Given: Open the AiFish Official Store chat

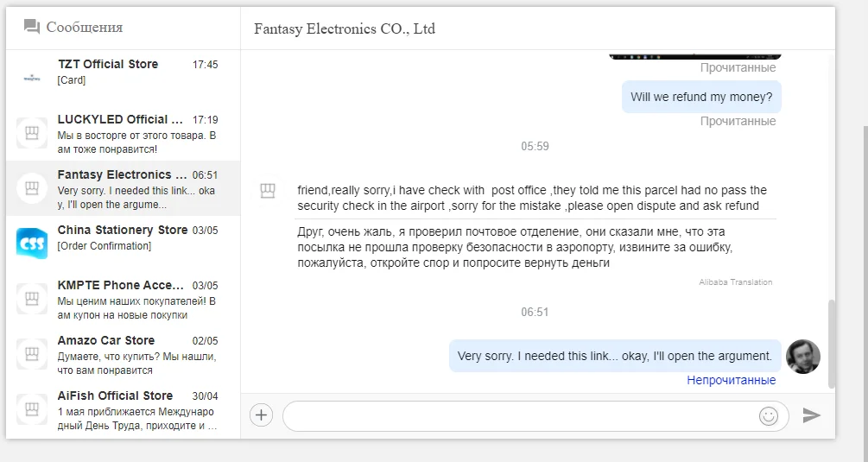Looking at the screenshot, I should tap(123, 409).
